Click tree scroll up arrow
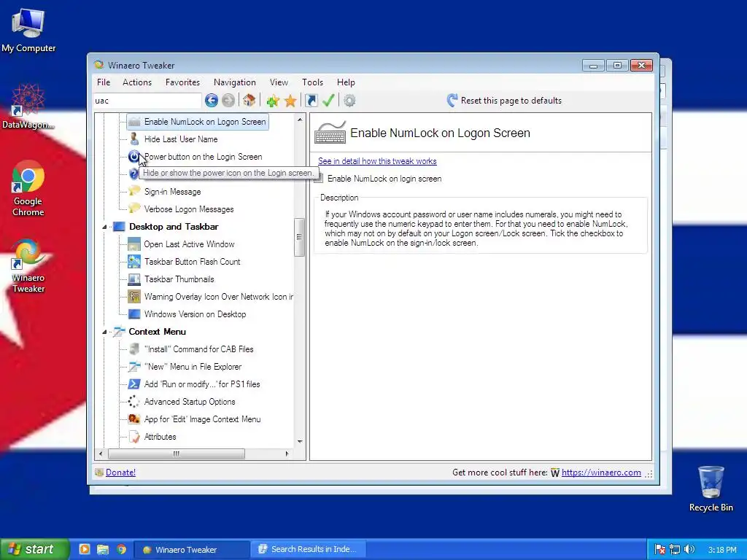The width and height of the screenshot is (747, 560). (x=300, y=120)
